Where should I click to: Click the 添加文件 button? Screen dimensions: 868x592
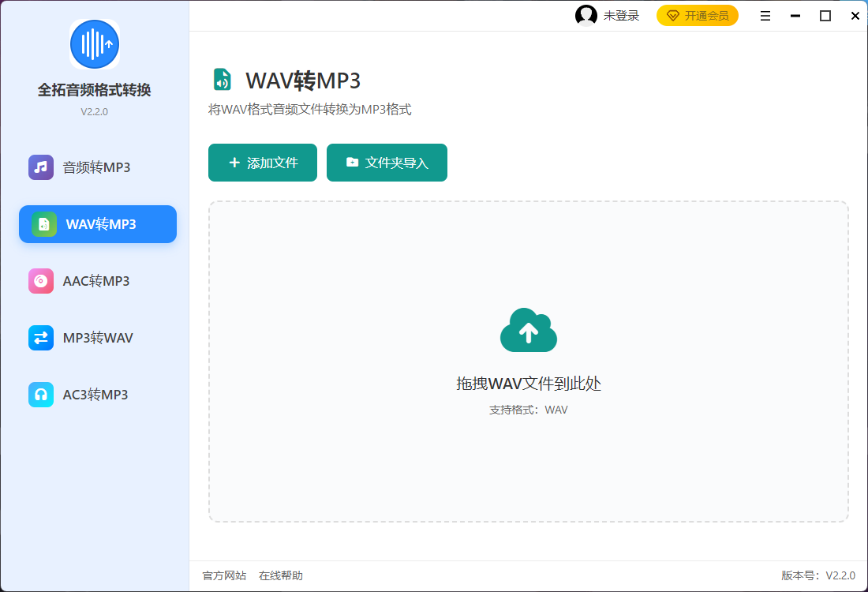click(x=263, y=163)
